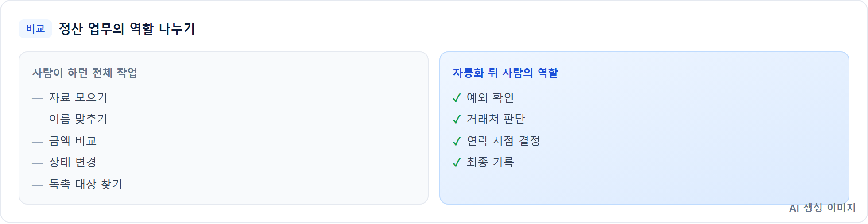868x224 pixels.
Task: Click the dash bullet before 금액 비교
Action: tap(38, 142)
